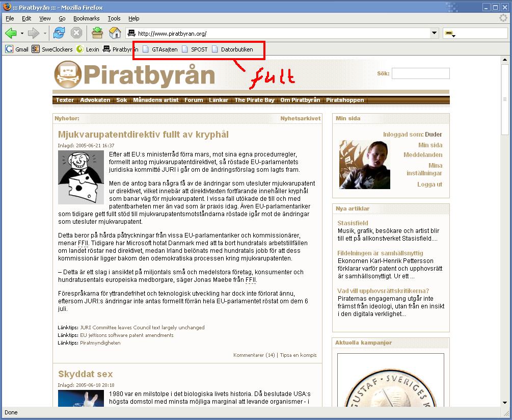The image size is (512, 420).
Task: Click the Forward arrow button
Action: tap(34, 33)
